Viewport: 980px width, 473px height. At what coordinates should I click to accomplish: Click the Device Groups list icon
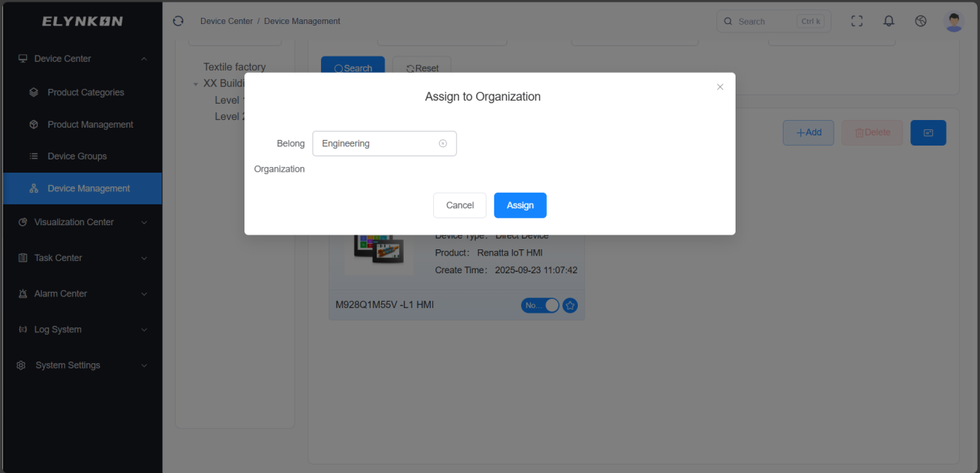pyautogui.click(x=33, y=156)
